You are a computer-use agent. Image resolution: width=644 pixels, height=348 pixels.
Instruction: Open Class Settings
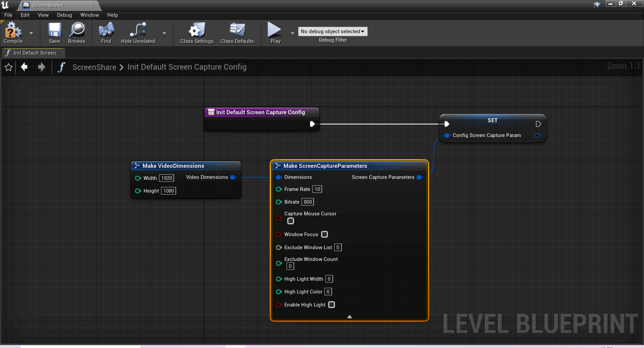pyautogui.click(x=197, y=33)
